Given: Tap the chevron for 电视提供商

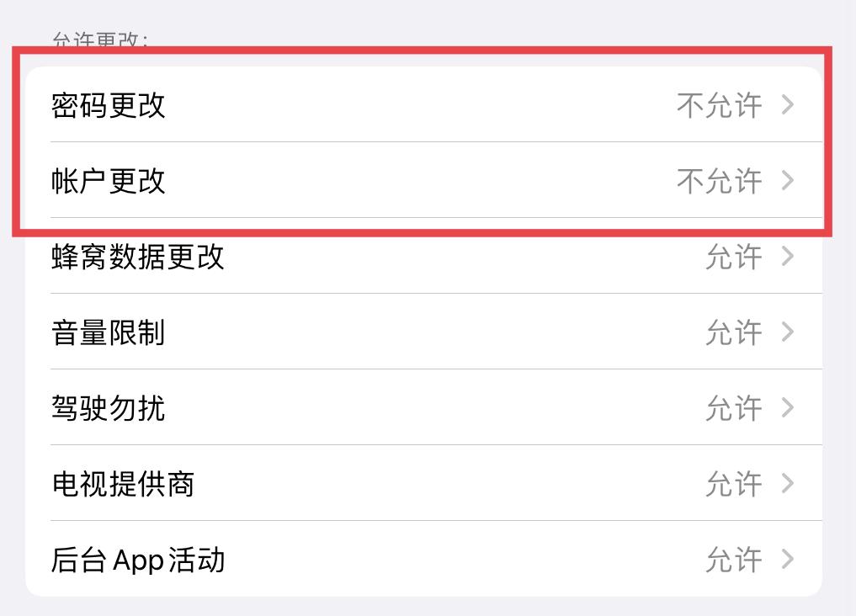Looking at the screenshot, I should coord(788,484).
